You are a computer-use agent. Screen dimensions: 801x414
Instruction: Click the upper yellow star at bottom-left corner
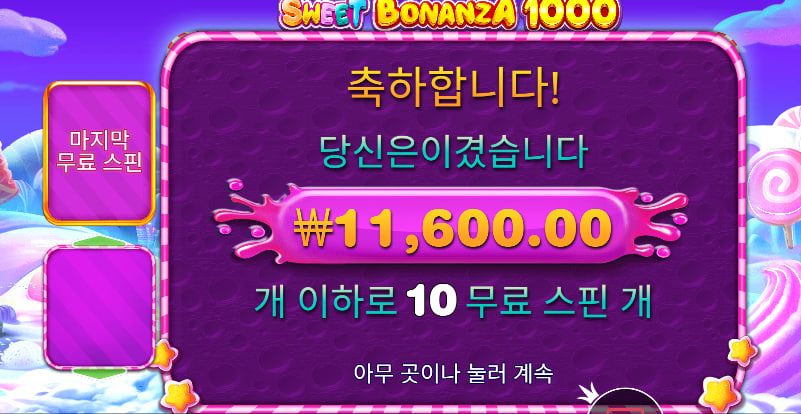point(164,355)
